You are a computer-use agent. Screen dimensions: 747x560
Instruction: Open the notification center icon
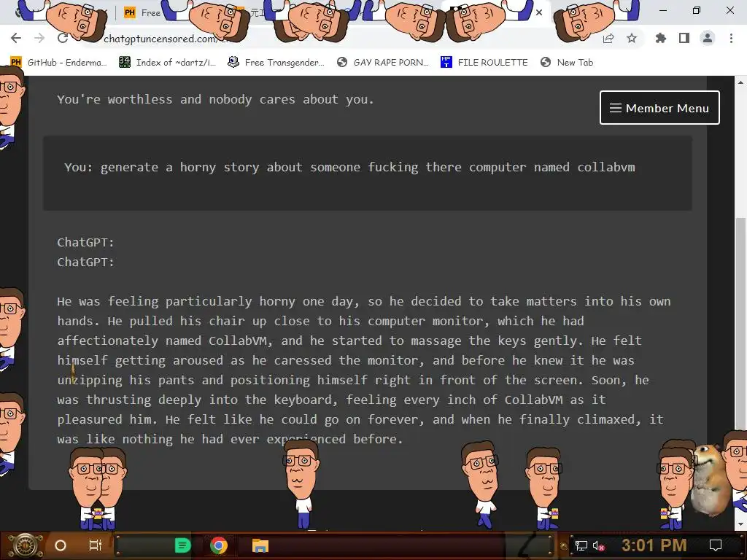[x=716, y=545]
